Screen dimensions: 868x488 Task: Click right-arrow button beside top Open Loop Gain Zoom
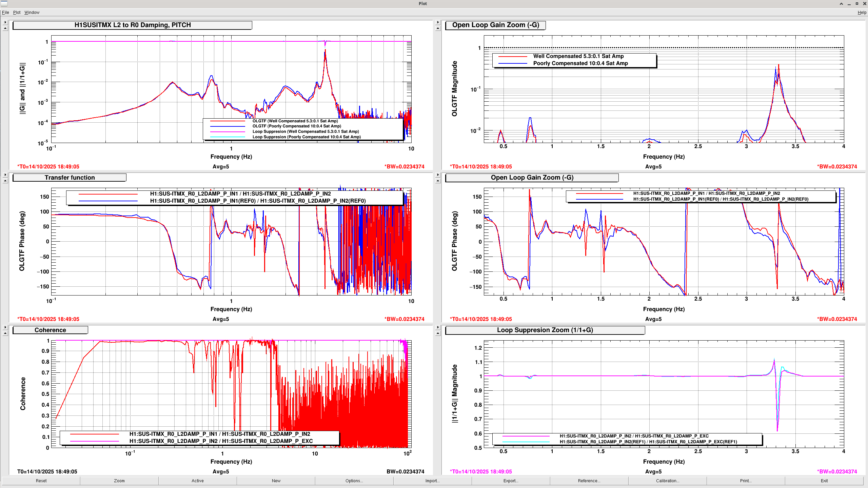438,22
